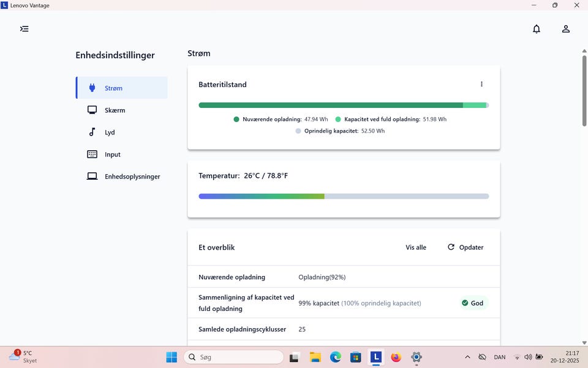Click the Enhedsindstillinger sidebar heading
This screenshot has width=588, height=368.
click(115, 55)
